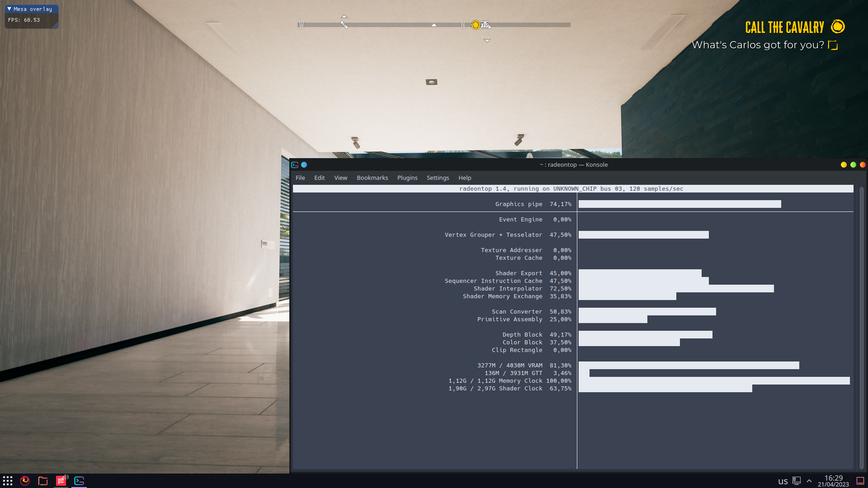Viewport: 868px width, 488px height.
Task: Open the us keyboard layout switcher
Action: (x=783, y=481)
